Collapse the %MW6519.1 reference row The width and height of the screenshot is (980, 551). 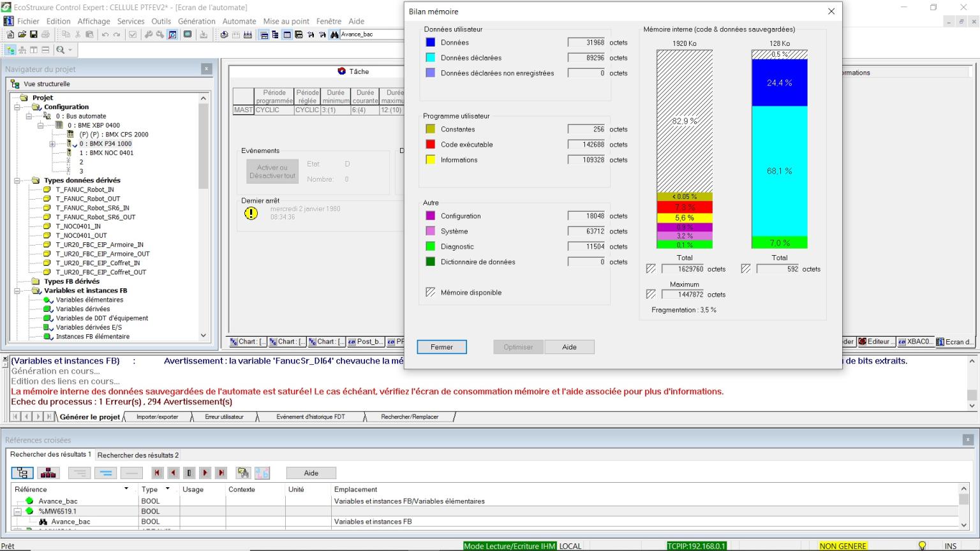click(x=18, y=511)
